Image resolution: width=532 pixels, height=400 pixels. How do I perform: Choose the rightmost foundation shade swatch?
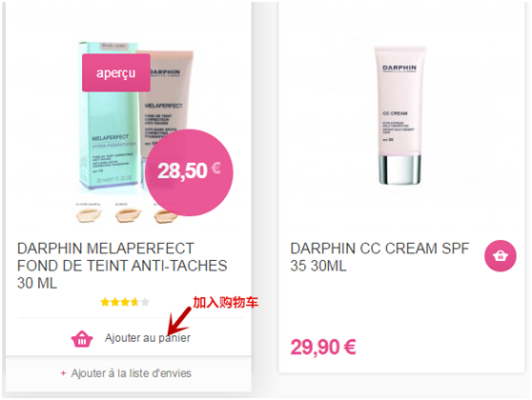(x=165, y=215)
